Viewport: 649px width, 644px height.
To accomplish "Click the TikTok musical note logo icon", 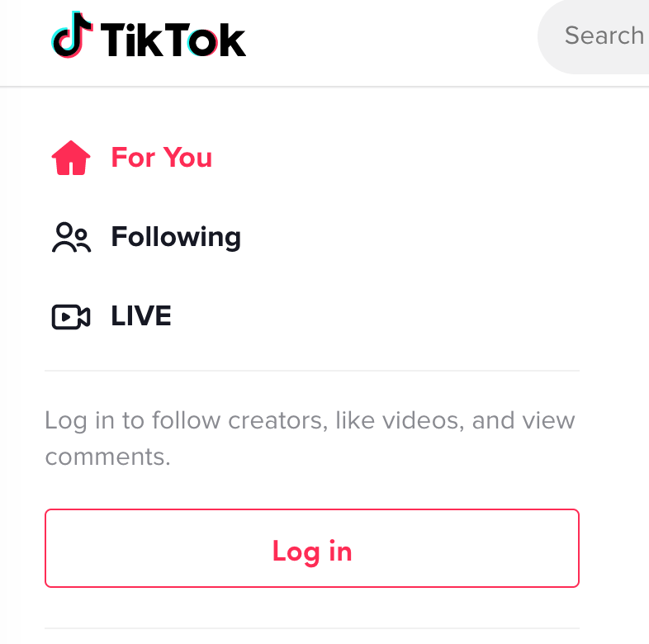I will pyautogui.click(x=72, y=35).
